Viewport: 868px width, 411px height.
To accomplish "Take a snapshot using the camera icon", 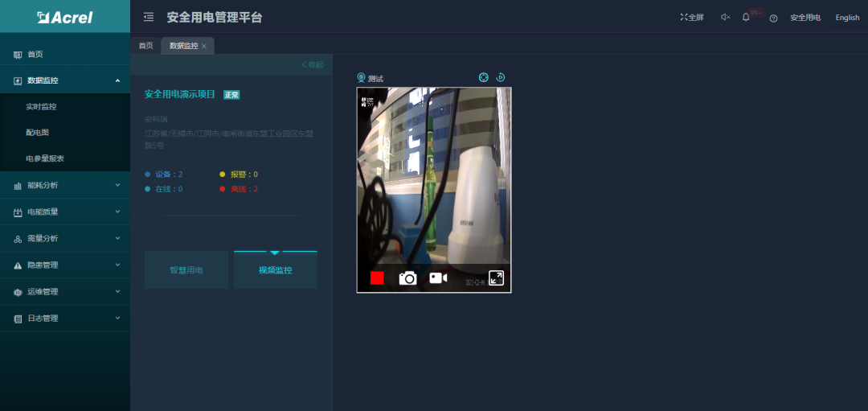I will [408, 278].
